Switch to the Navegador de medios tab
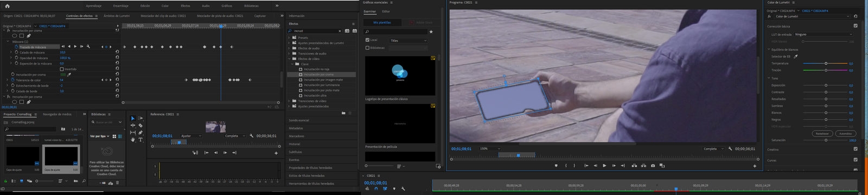The image size is (868, 195). [57, 114]
